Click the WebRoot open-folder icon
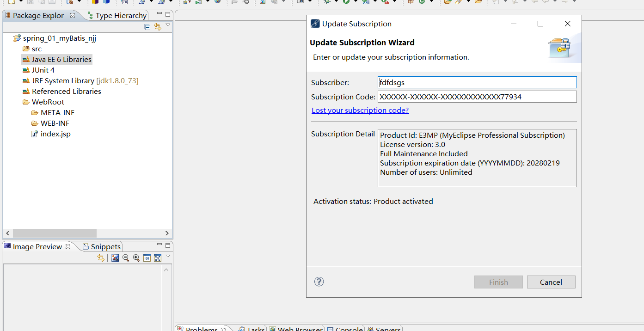This screenshot has width=644, height=331. pyautogui.click(x=26, y=102)
